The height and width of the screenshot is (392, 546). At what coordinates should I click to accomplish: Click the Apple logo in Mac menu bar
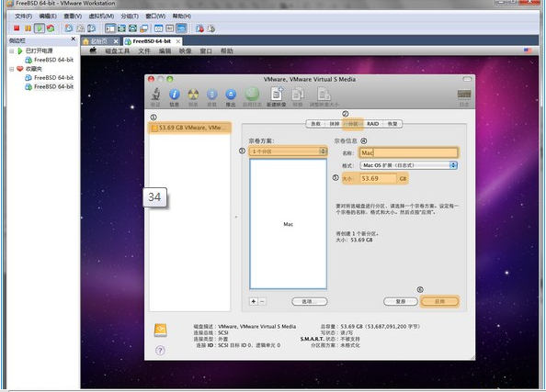click(x=93, y=50)
